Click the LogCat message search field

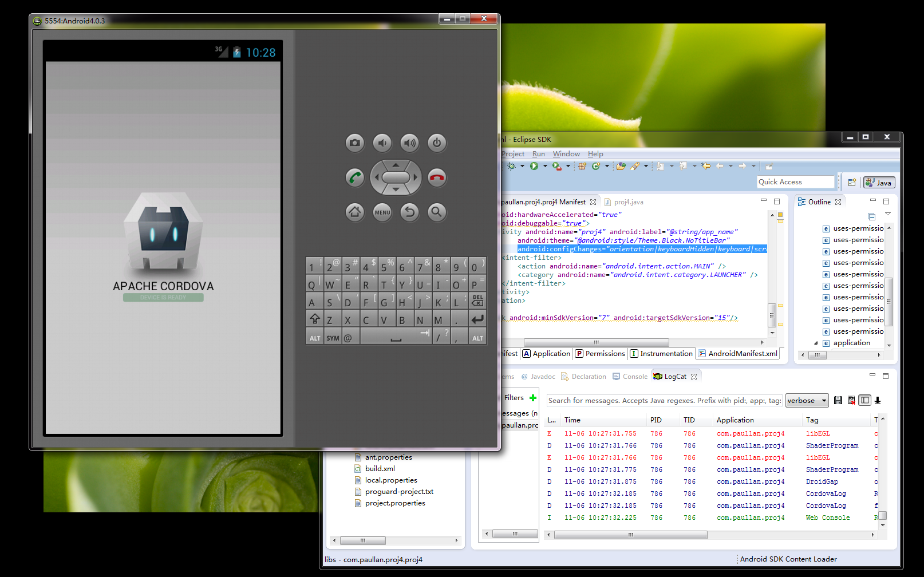click(x=665, y=401)
